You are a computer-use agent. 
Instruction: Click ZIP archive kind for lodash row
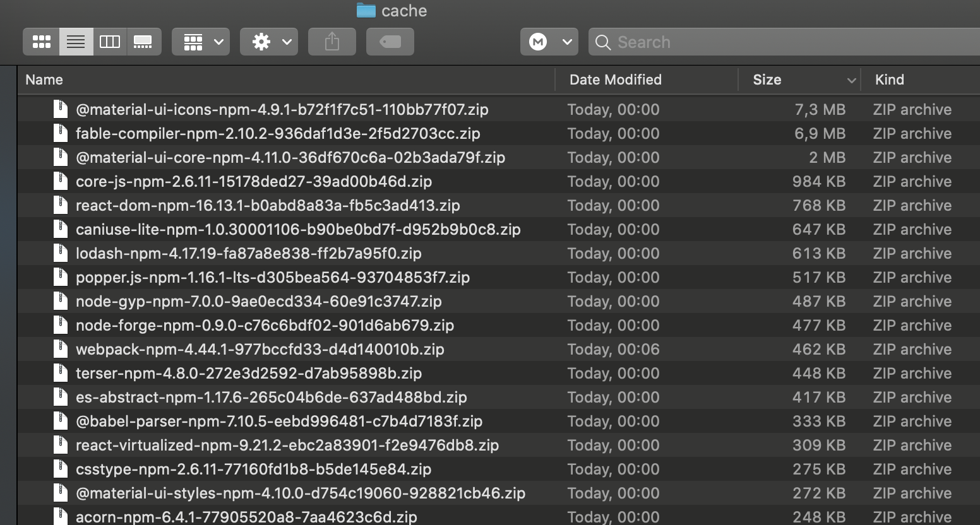point(912,254)
